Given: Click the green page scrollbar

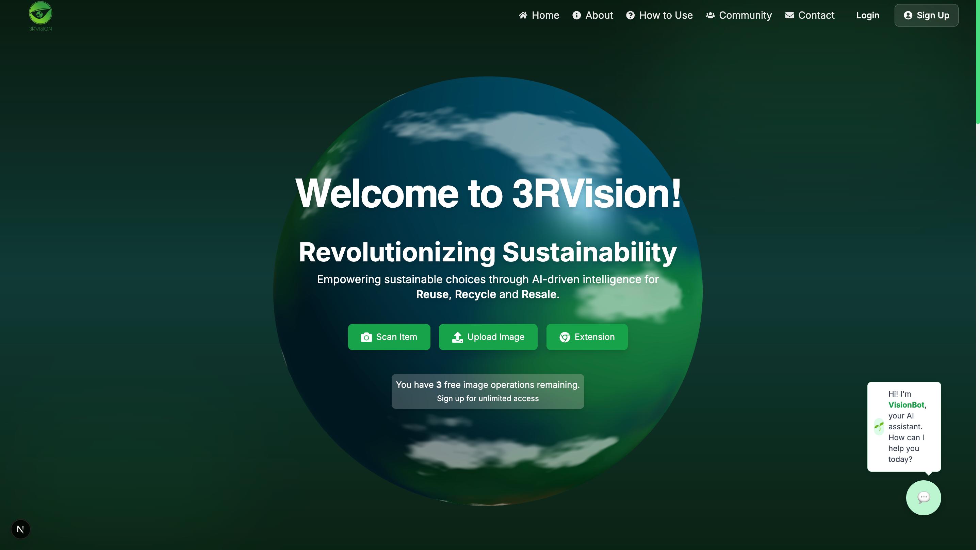Looking at the screenshot, I should [x=977, y=61].
